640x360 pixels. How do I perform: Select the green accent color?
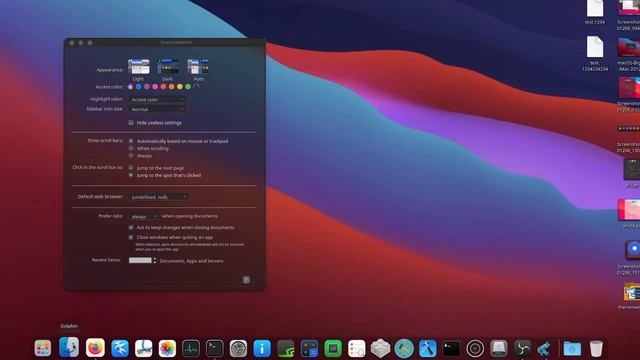click(x=188, y=87)
